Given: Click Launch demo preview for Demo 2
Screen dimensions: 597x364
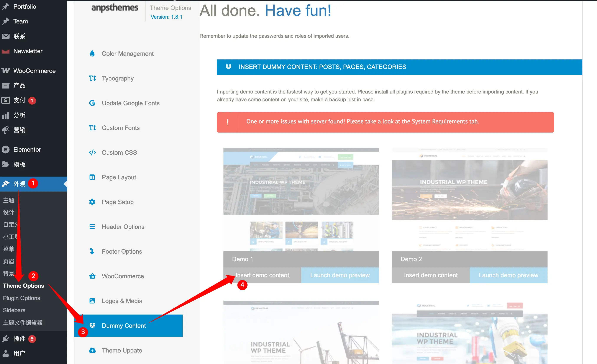Looking at the screenshot, I should pyautogui.click(x=508, y=275).
